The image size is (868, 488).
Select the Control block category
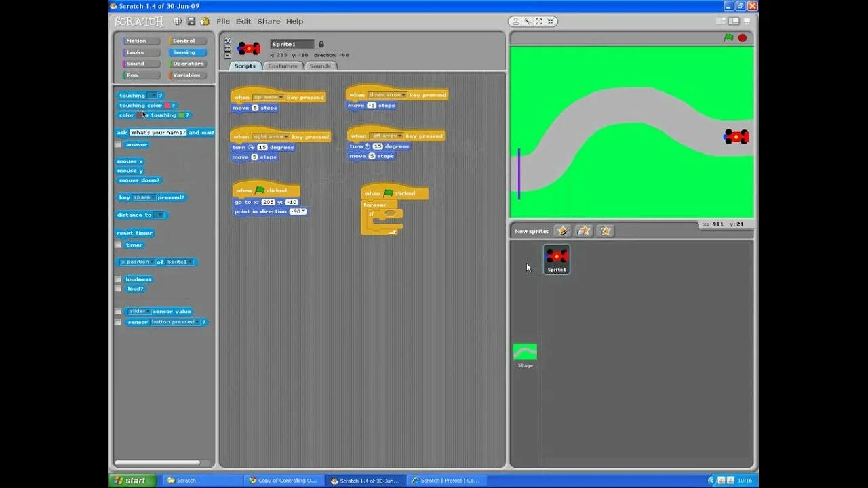pyautogui.click(x=188, y=41)
